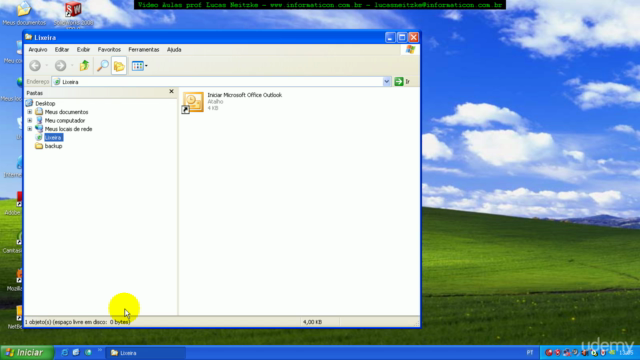The image size is (640, 360).
Task: Go back with the Back arrow button
Action: click(x=35, y=65)
